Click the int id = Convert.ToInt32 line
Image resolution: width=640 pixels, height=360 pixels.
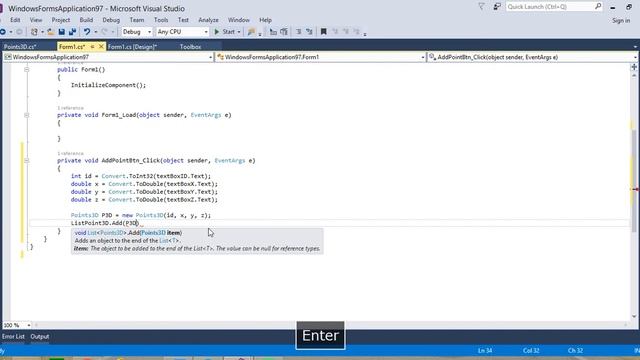click(x=141, y=176)
